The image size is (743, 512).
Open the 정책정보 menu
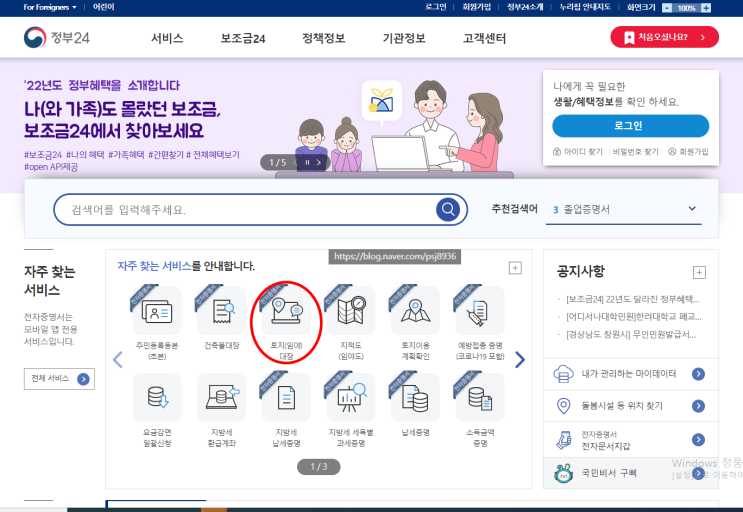coord(324,38)
